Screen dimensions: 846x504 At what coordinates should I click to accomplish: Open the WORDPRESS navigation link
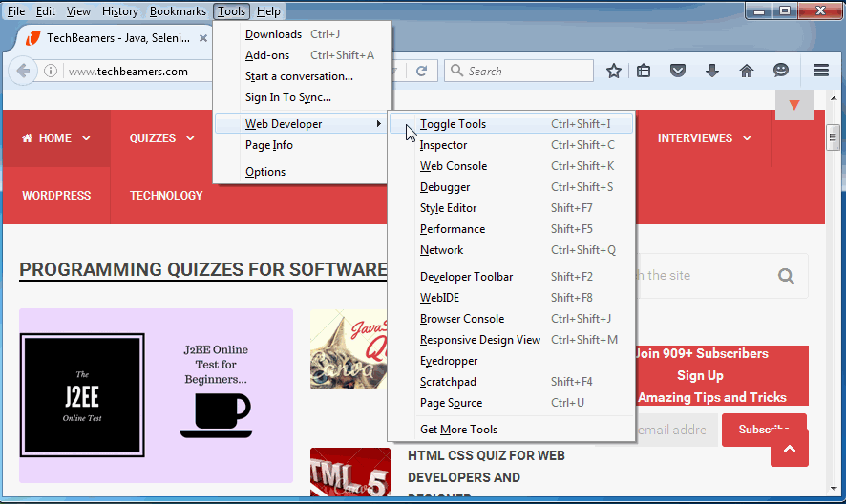pyautogui.click(x=56, y=196)
